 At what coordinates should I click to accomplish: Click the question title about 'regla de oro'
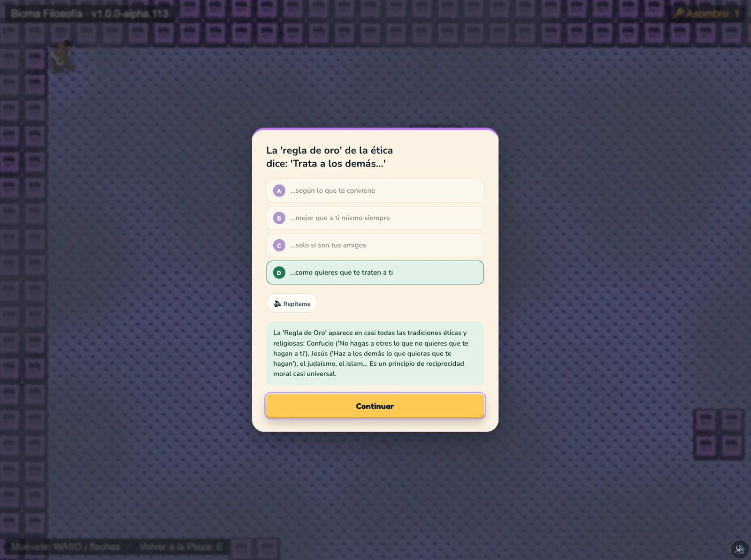330,157
